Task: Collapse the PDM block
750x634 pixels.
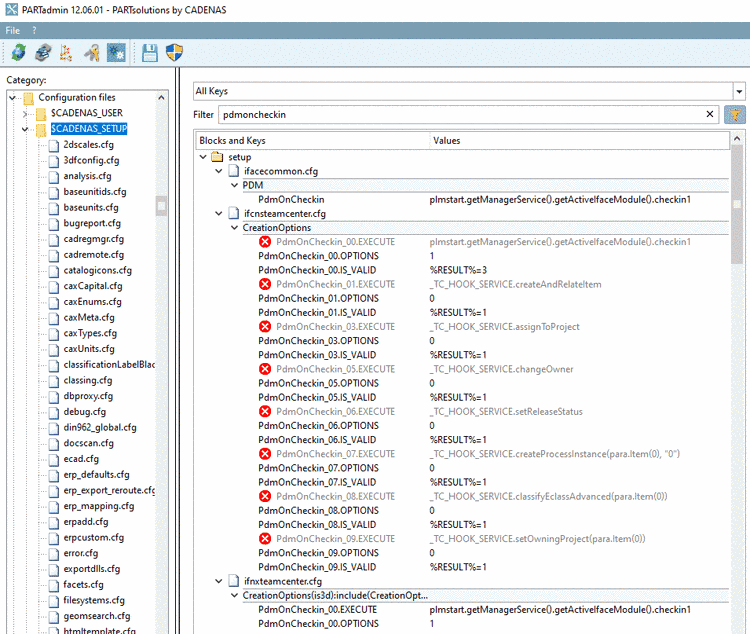Action: [234, 185]
